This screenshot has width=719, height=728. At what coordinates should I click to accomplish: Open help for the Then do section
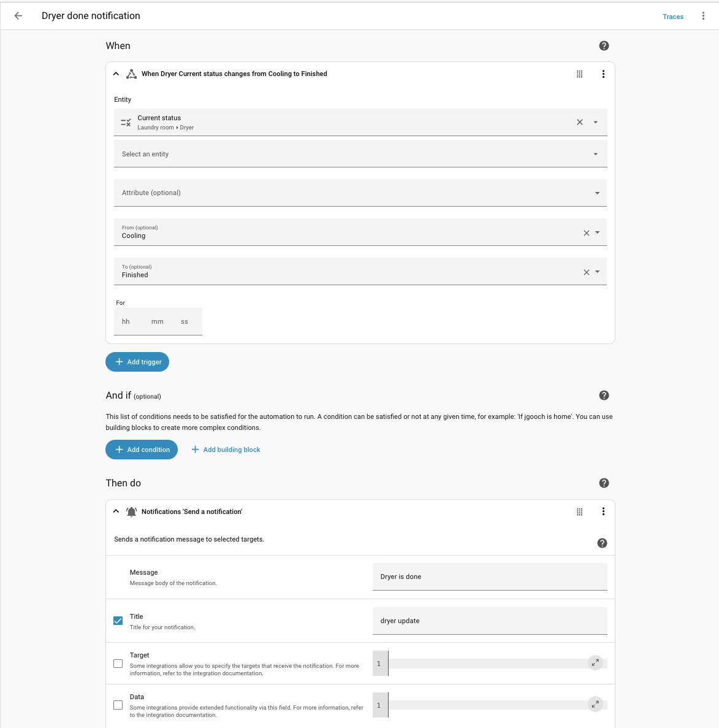tap(604, 483)
